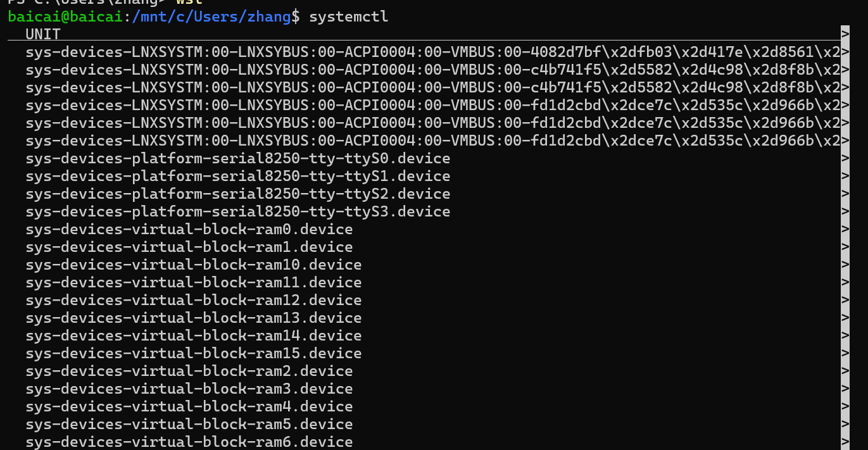This screenshot has height=450, width=868.
Task: Click the virtual-block-ram4.device entry
Action: 189,407
